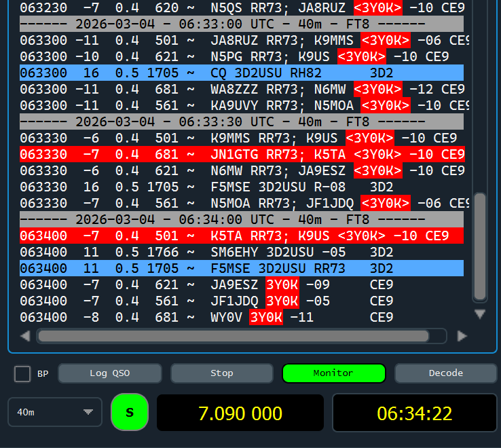Click the Decode button
Screen dimensions: 501x448
(446, 373)
